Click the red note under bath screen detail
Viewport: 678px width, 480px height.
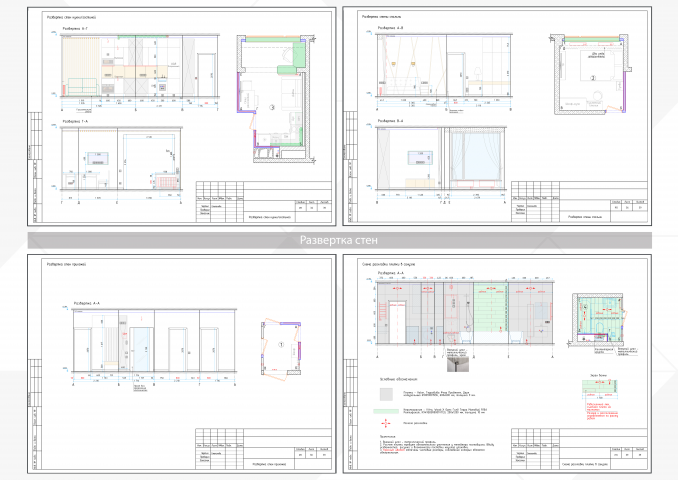[x=602, y=411]
